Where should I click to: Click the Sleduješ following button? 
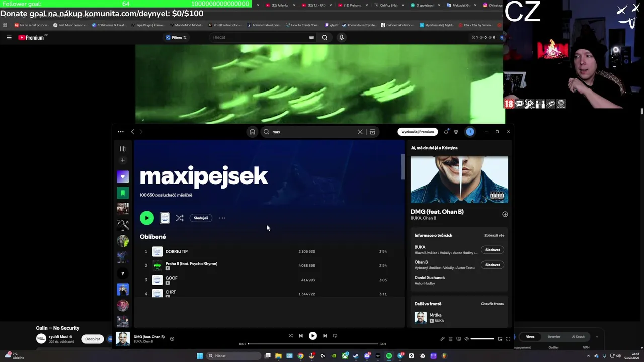(x=201, y=218)
